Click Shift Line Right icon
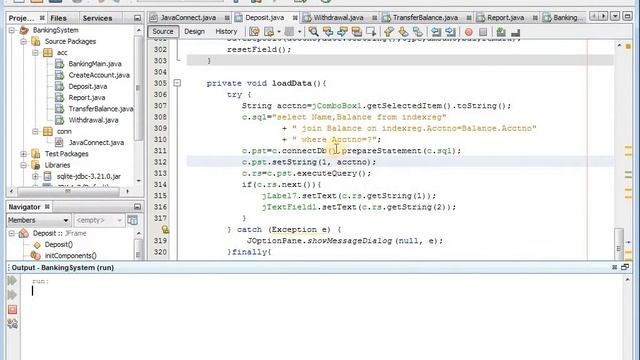This screenshot has height=360, width=640. click(x=450, y=31)
